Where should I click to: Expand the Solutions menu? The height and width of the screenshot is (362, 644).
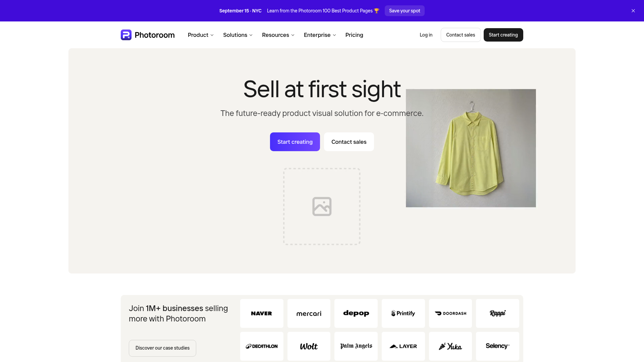[x=238, y=35]
